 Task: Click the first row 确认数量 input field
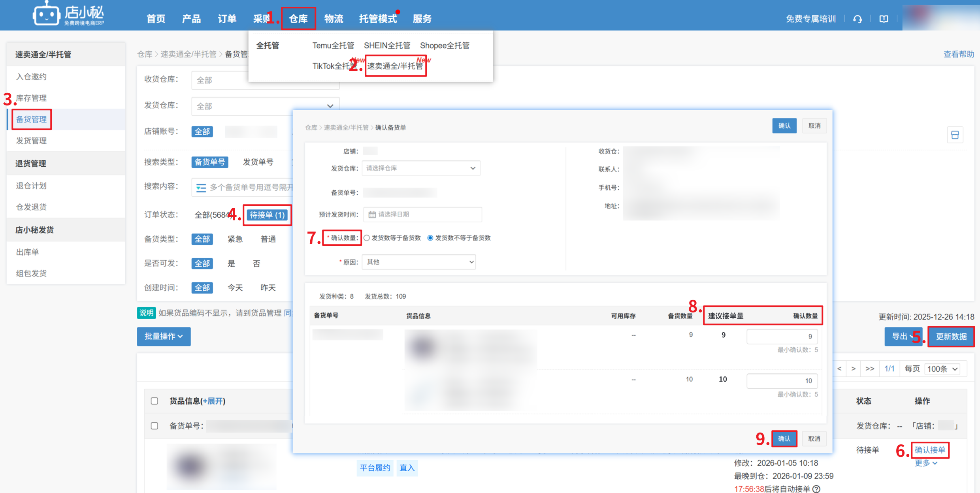tap(782, 337)
